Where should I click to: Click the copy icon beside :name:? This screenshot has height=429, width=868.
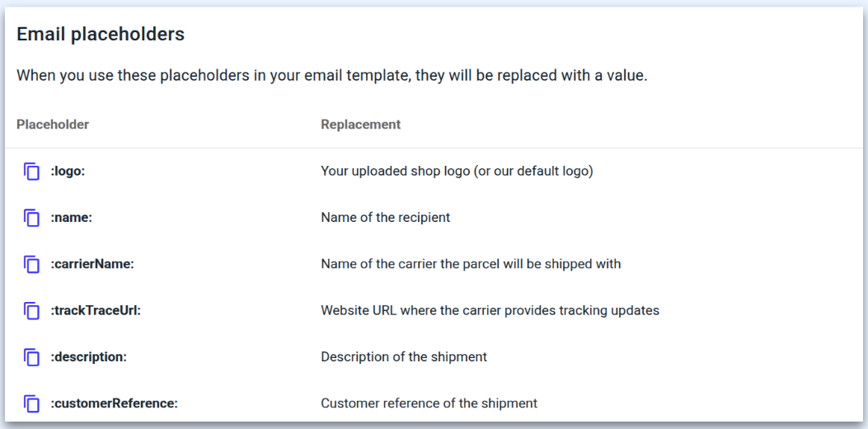click(31, 218)
